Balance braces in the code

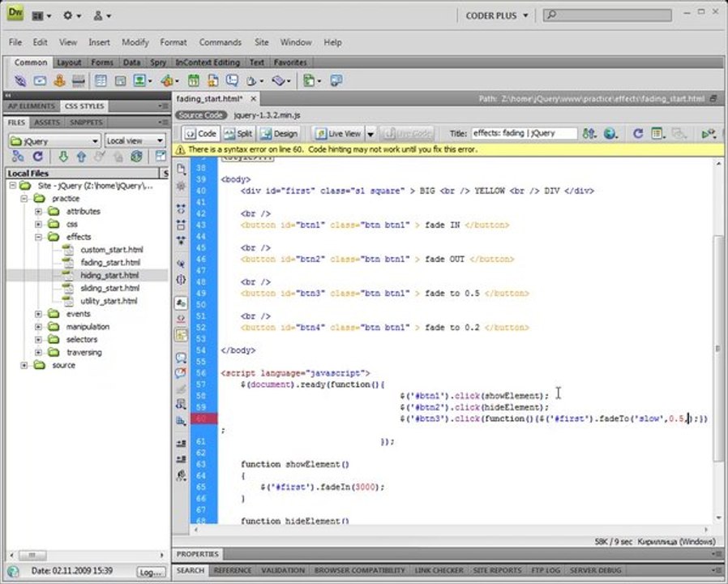(181, 279)
